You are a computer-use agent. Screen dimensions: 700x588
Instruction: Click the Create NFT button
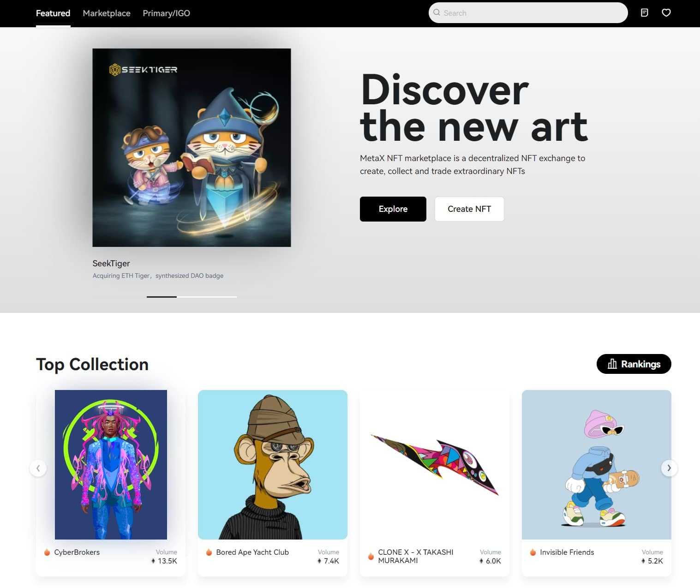point(469,209)
